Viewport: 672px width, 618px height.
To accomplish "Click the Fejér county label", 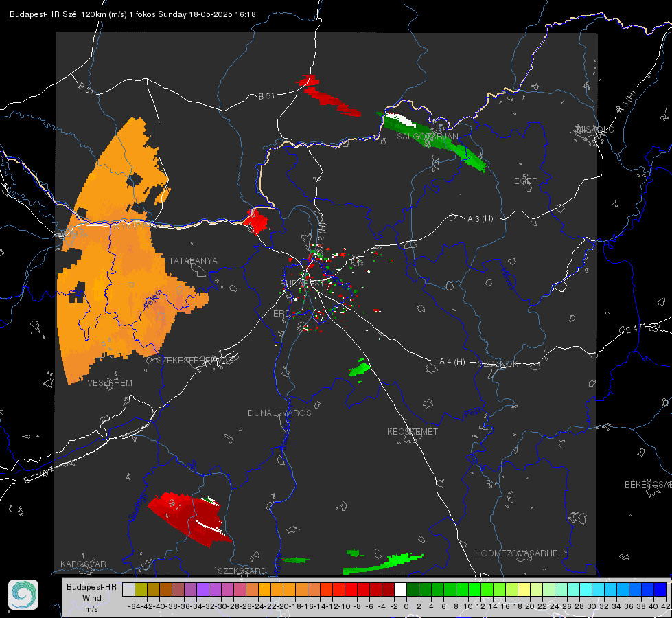I will click(152, 301).
